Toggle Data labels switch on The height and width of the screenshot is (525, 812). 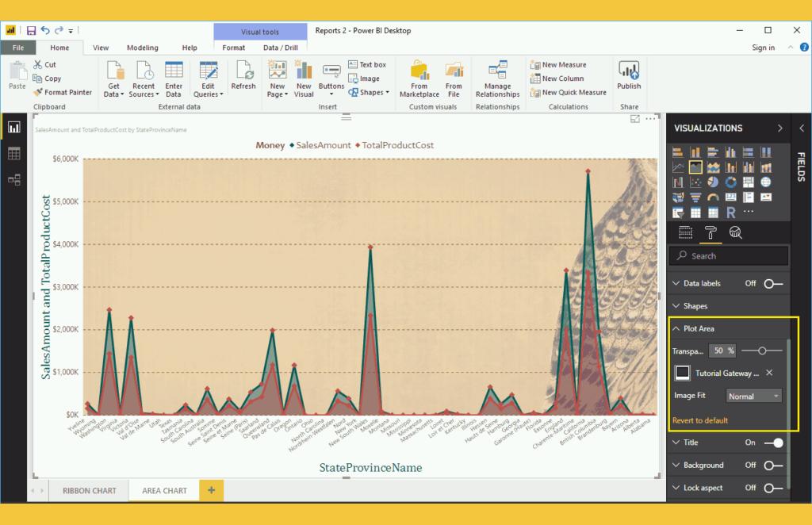773,283
